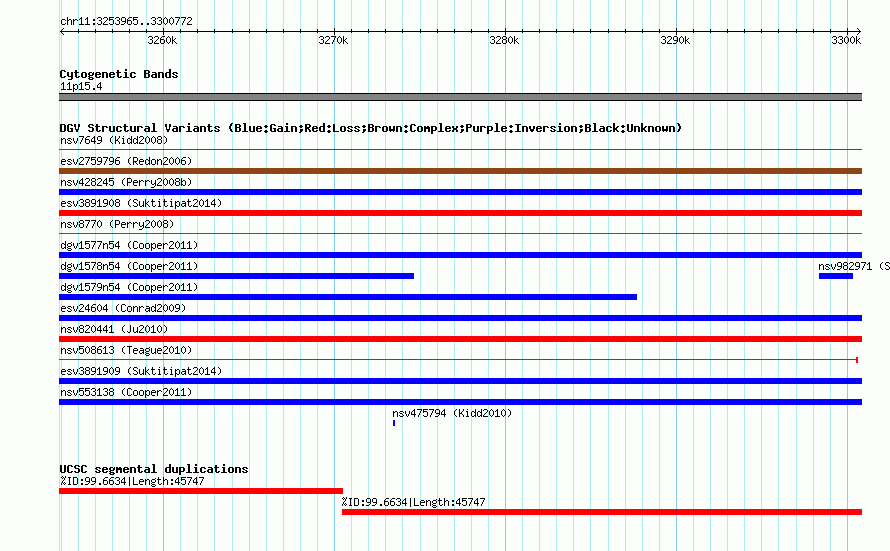The height and width of the screenshot is (551, 890).
Task: Select the blue esv3891909 gain bar
Action: [x=460, y=381]
